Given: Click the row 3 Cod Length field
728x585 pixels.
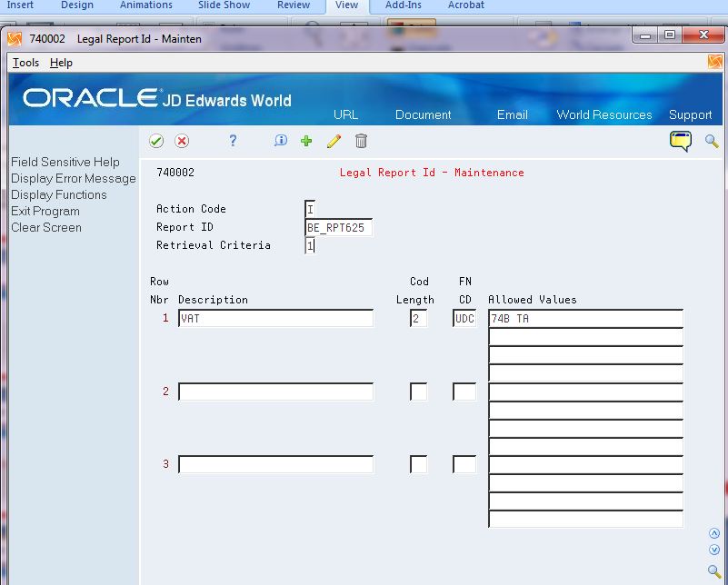Looking at the screenshot, I should tap(418, 464).
